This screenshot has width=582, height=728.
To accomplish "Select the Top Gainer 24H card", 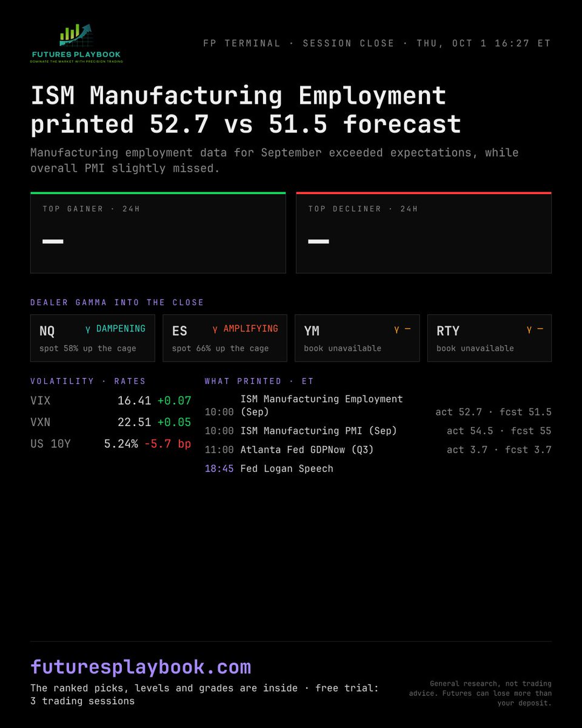I will (x=158, y=233).
